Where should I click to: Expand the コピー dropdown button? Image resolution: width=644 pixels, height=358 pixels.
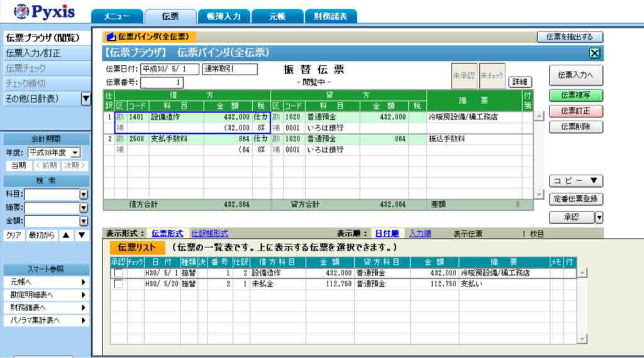pos(576,181)
